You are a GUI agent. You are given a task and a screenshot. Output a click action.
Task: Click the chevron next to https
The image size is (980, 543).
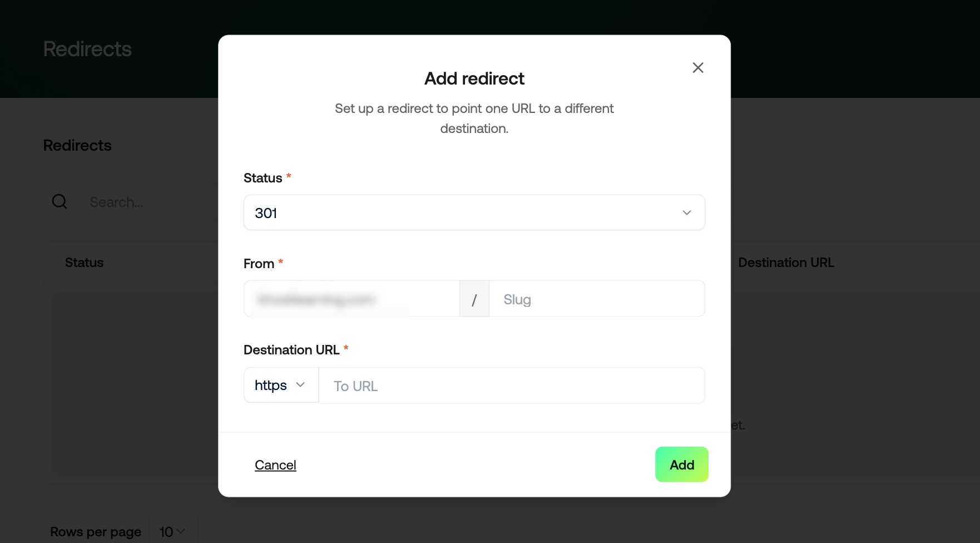click(x=300, y=385)
